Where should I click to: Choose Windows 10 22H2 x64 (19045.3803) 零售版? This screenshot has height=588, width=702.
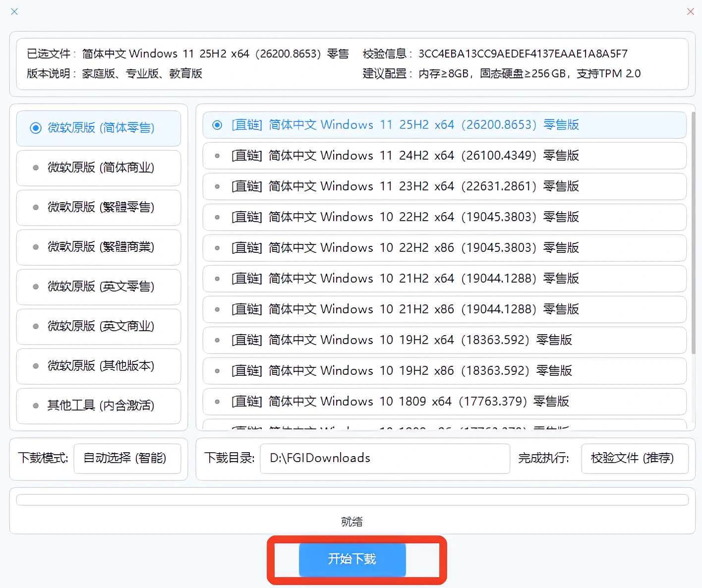click(x=444, y=217)
